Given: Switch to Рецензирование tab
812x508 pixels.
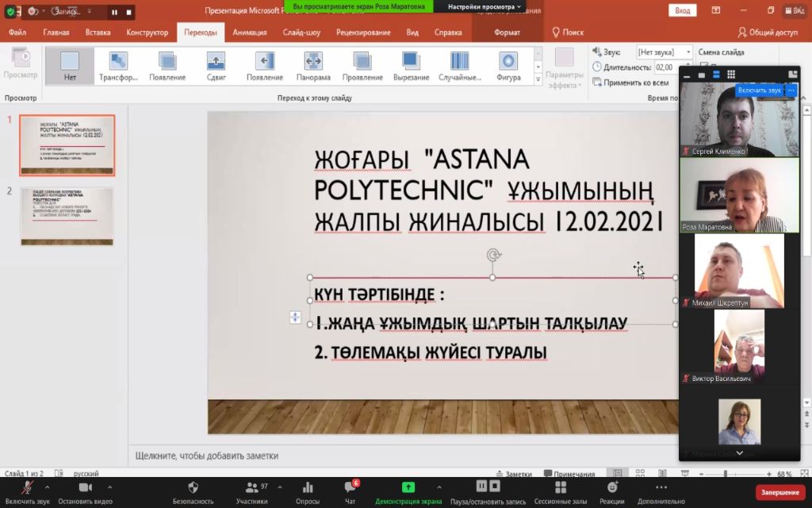Looking at the screenshot, I should click(x=363, y=32).
